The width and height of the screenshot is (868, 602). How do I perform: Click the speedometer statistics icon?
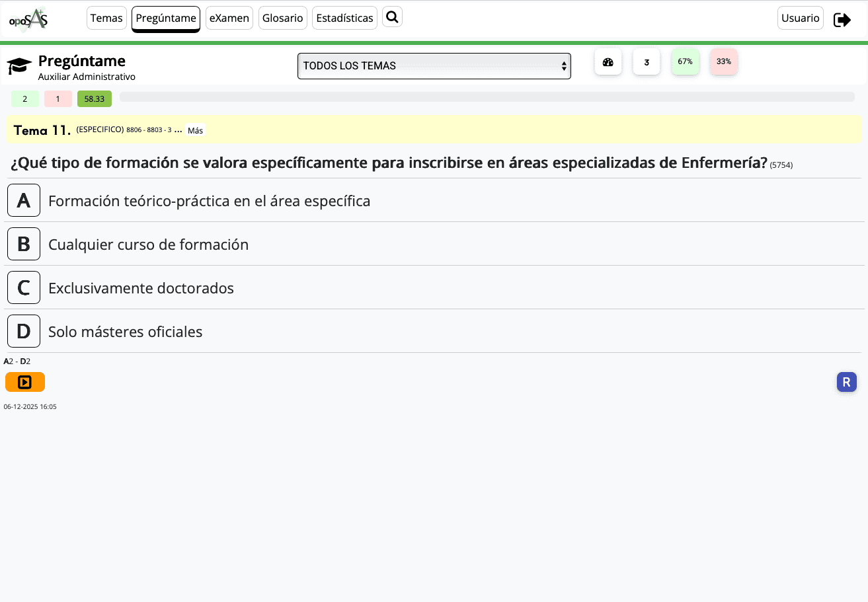point(608,61)
